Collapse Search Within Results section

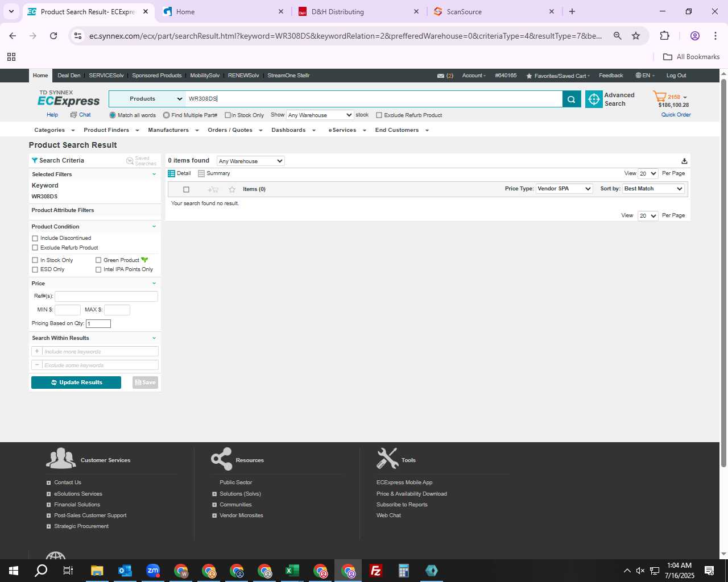pyautogui.click(x=154, y=338)
